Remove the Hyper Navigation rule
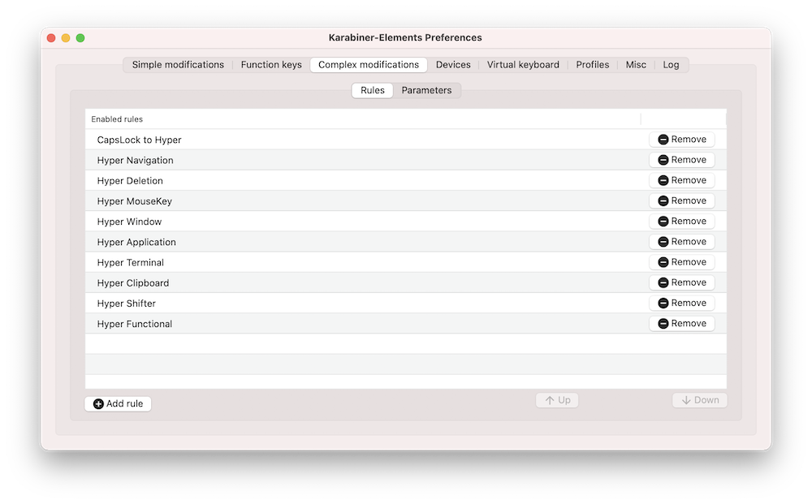 (x=682, y=160)
